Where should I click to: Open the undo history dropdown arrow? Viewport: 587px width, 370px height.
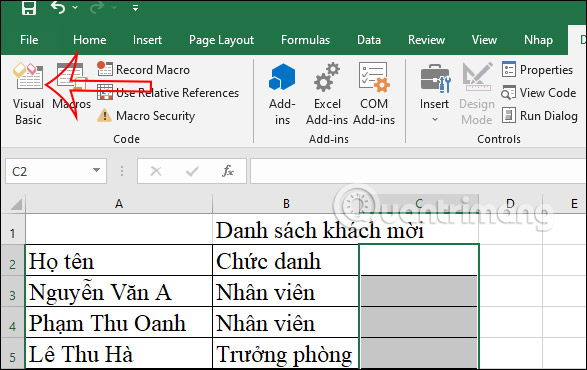click(75, 7)
